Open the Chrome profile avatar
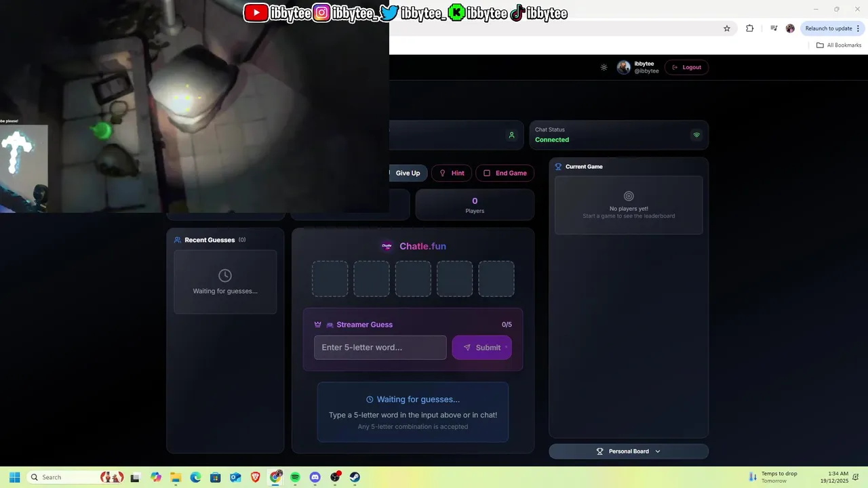 click(x=790, y=28)
